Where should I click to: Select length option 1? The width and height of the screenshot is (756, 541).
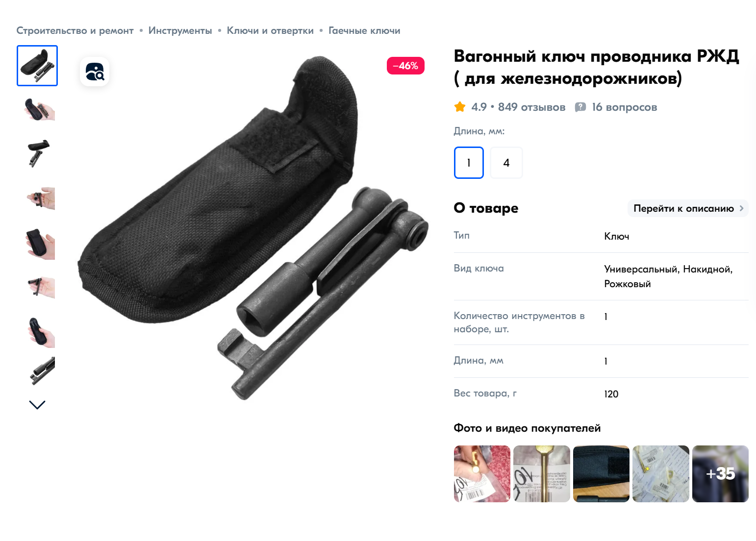[x=469, y=163]
